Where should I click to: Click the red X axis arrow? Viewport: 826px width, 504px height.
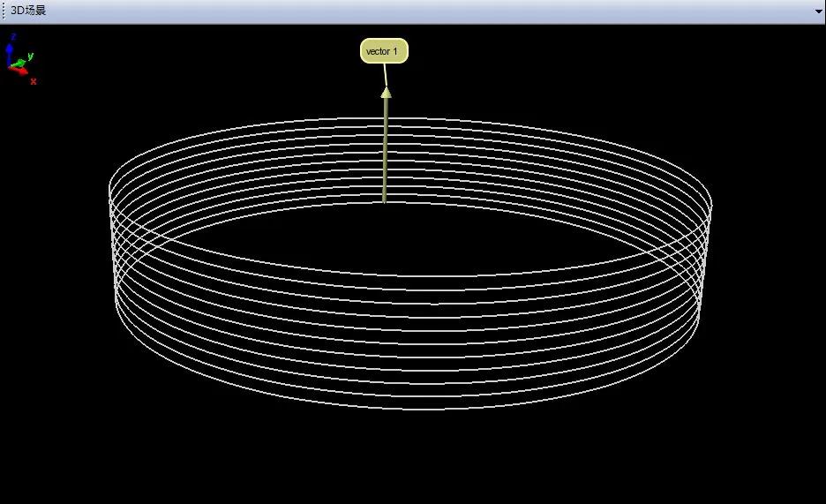tap(20, 72)
